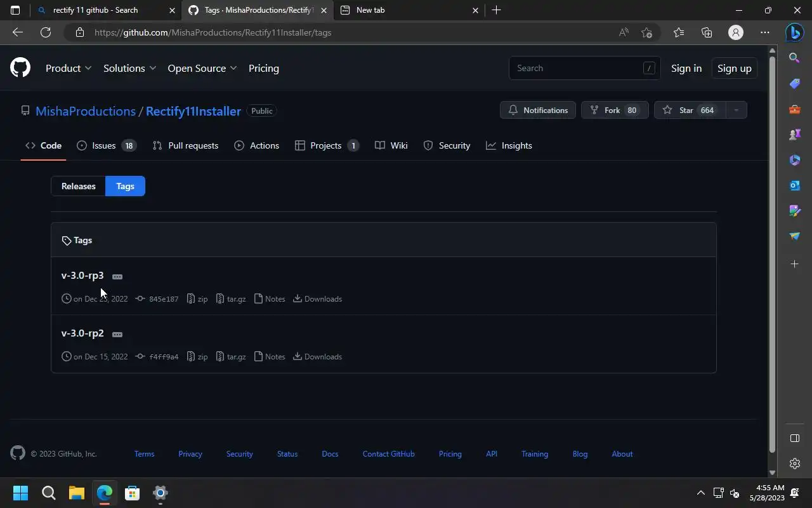Expand v-3.0-rp3 tag message ellipsis
This screenshot has width=812, height=508.
pyautogui.click(x=117, y=276)
